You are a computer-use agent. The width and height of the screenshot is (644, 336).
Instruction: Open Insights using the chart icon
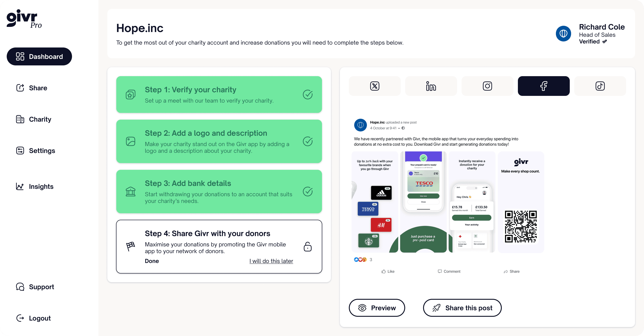20,187
